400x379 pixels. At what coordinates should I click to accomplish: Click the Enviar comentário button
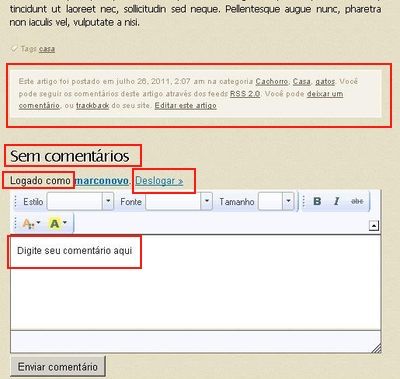tap(58, 367)
